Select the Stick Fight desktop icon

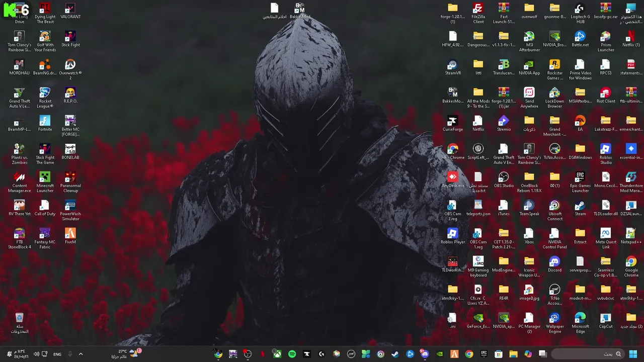click(x=70, y=40)
